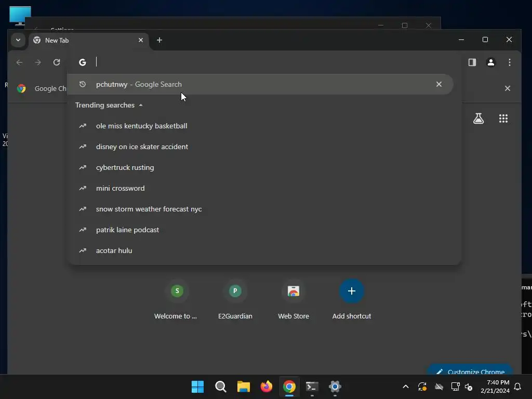Image resolution: width=532 pixels, height=399 pixels.
Task: Open the Windows Start menu
Action: pyautogui.click(x=197, y=387)
